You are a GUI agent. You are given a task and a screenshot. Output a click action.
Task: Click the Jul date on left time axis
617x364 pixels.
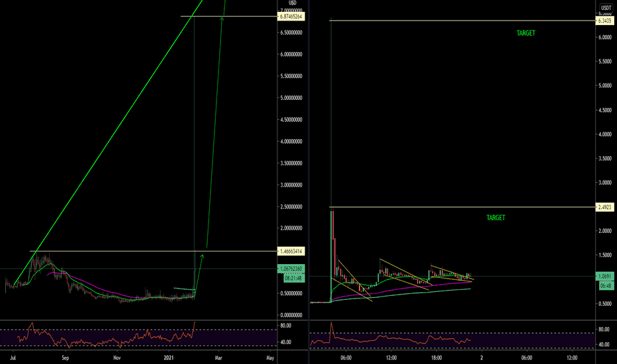(x=13, y=357)
